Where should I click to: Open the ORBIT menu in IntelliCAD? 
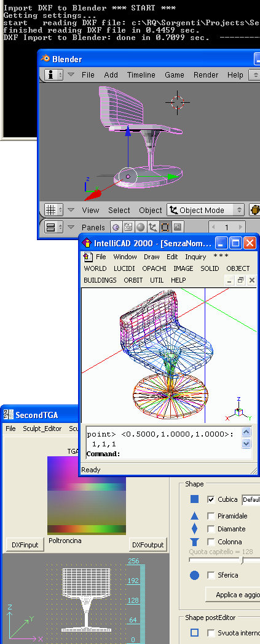[x=133, y=280]
